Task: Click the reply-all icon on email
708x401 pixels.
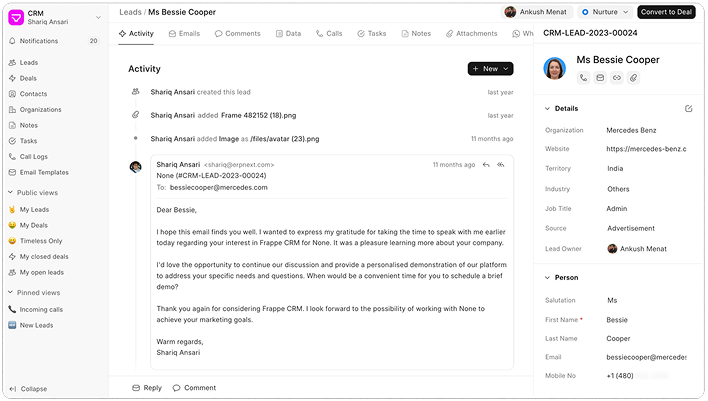Action: point(501,165)
